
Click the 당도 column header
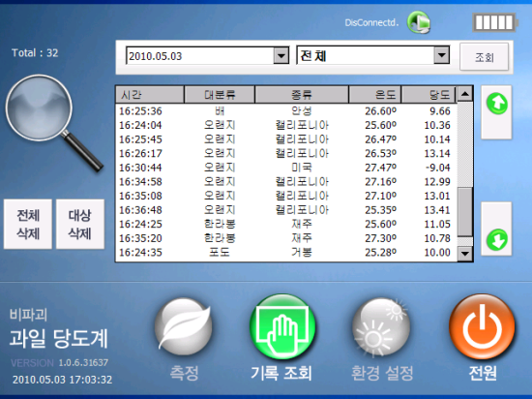429,94
